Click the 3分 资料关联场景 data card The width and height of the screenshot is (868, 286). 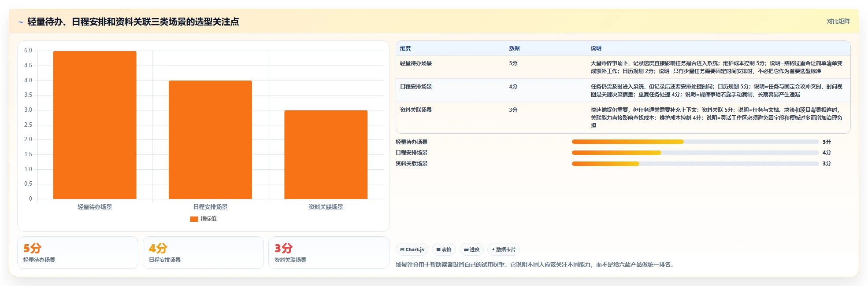tap(329, 253)
